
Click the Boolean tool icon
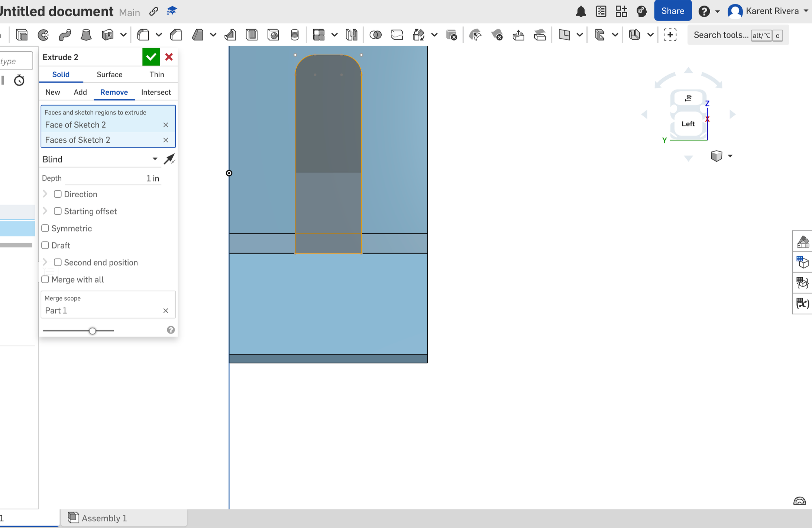point(375,35)
